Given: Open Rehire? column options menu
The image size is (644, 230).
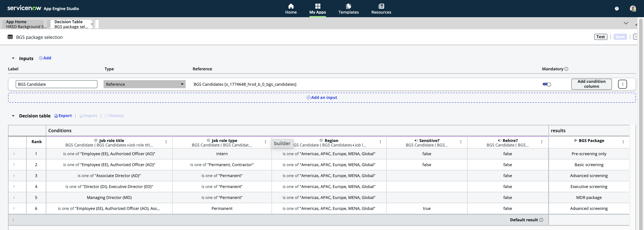Looking at the screenshot, I should pyautogui.click(x=542, y=142).
